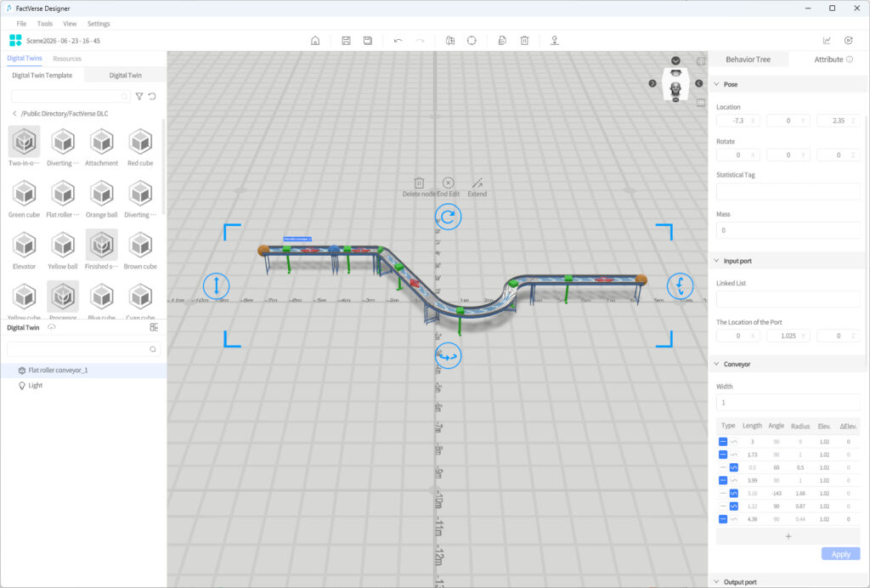Collapse the Conveyor section
This screenshot has width=870, height=588.
click(716, 364)
